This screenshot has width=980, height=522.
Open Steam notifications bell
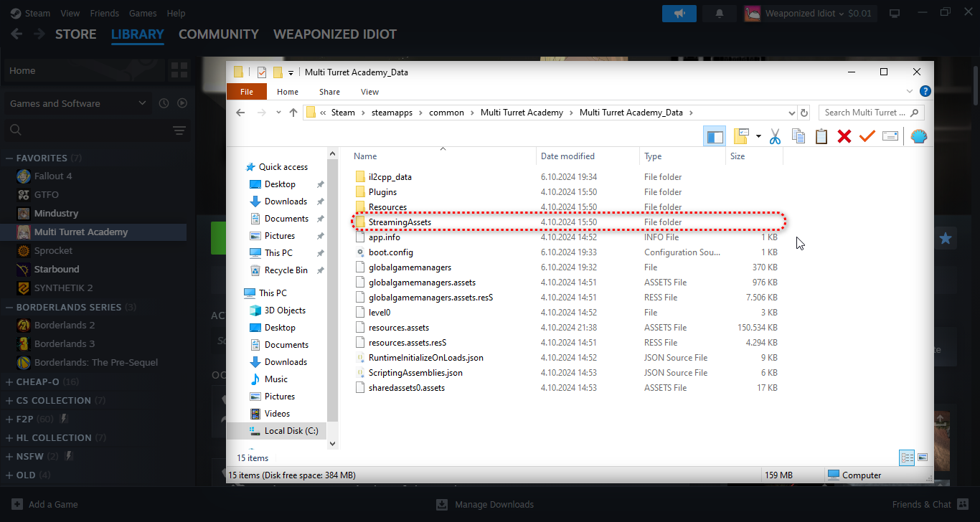[x=720, y=13]
